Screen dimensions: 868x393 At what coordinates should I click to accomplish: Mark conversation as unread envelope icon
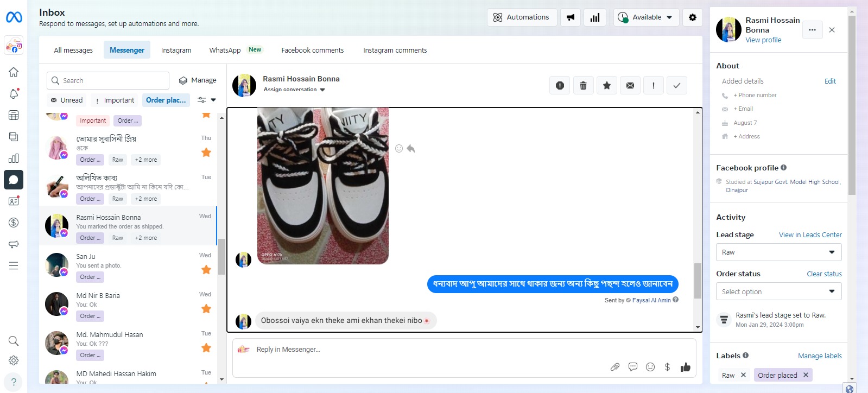(x=630, y=85)
